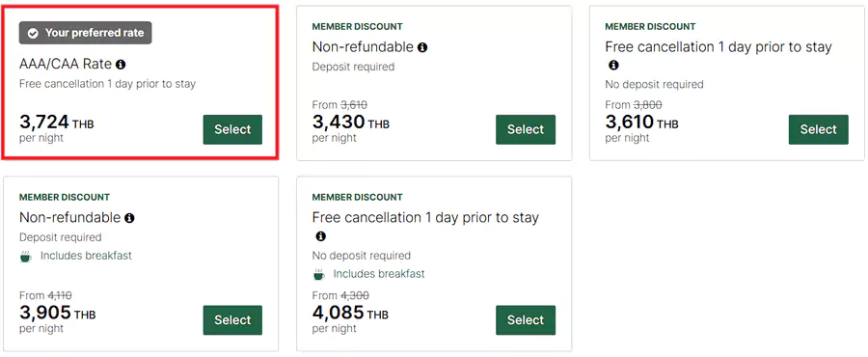Show info for 3,610 THB free cancellation rate
Image resolution: width=868 pixels, height=357 pixels.
pos(613,66)
